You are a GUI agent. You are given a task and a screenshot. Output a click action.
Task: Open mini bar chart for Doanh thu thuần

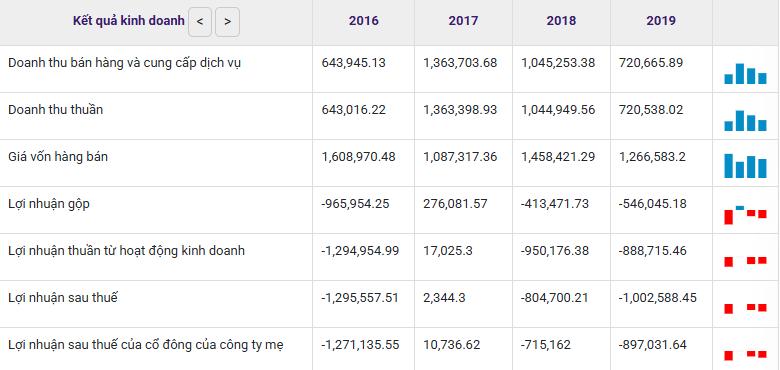(x=745, y=121)
